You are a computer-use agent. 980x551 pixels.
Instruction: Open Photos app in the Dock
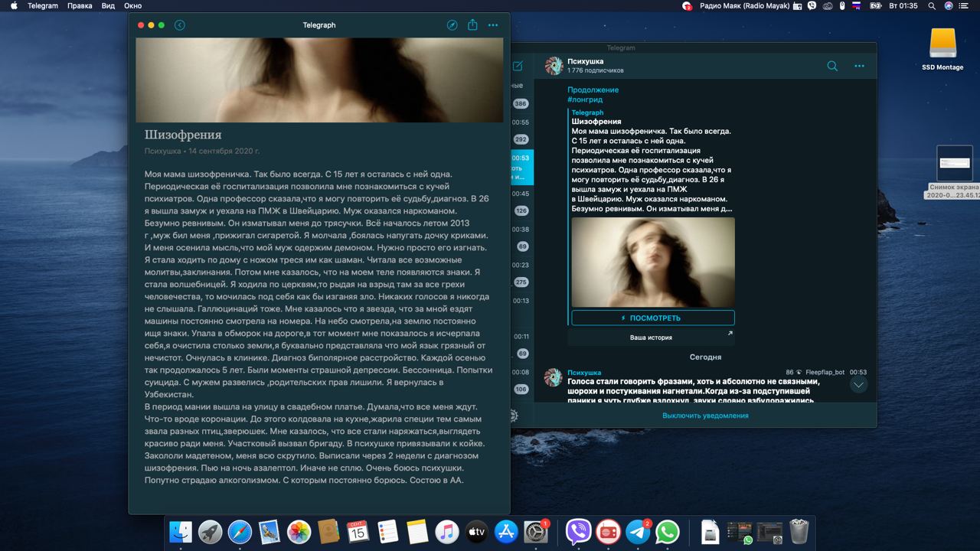[299, 532]
